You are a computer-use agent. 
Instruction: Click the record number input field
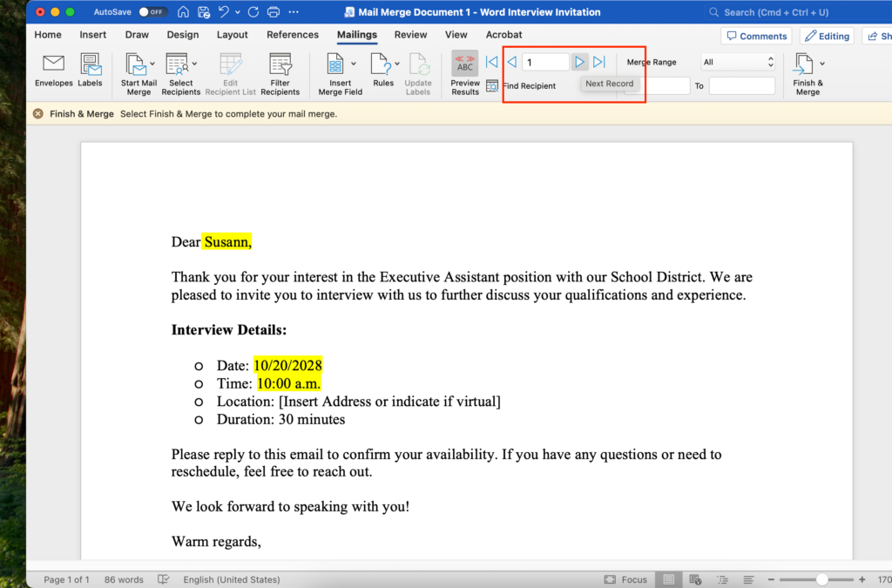(545, 63)
